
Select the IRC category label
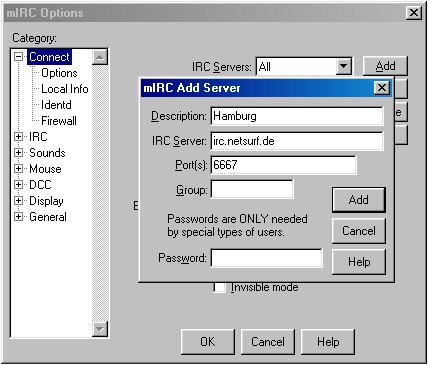[x=38, y=136]
